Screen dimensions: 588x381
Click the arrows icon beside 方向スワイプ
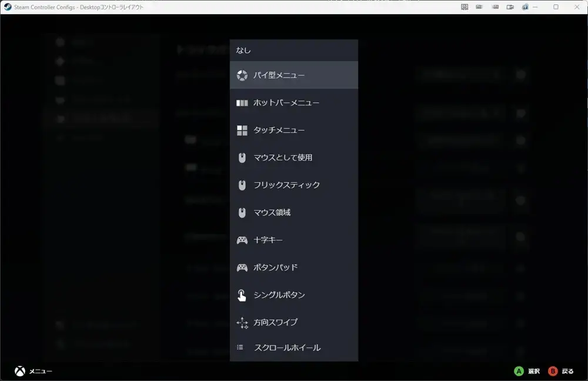[x=242, y=323]
